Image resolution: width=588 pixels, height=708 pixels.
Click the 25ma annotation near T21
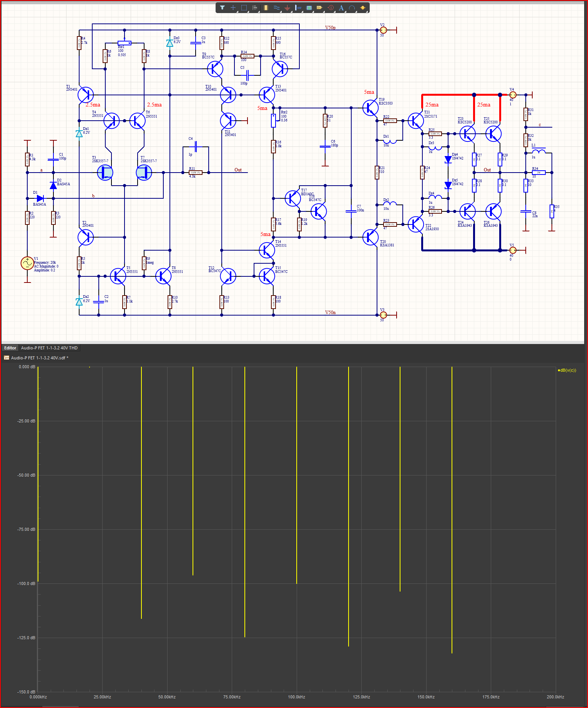(432, 105)
